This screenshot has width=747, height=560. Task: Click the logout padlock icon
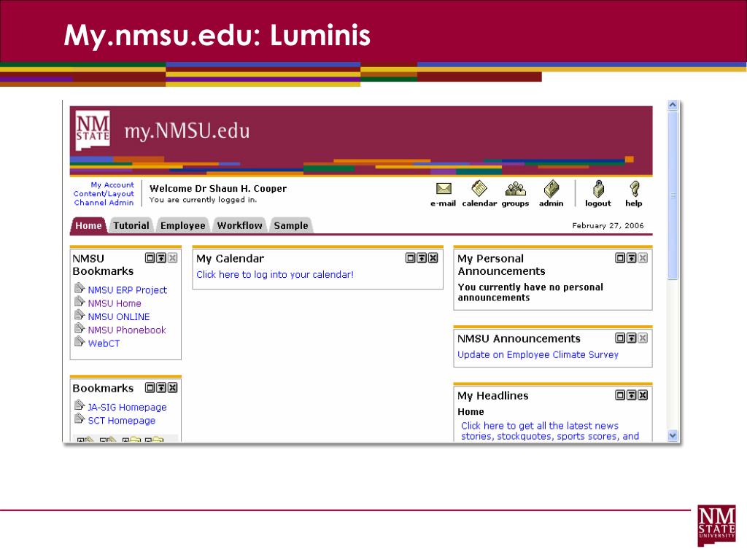pyautogui.click(x=598, y=189)
